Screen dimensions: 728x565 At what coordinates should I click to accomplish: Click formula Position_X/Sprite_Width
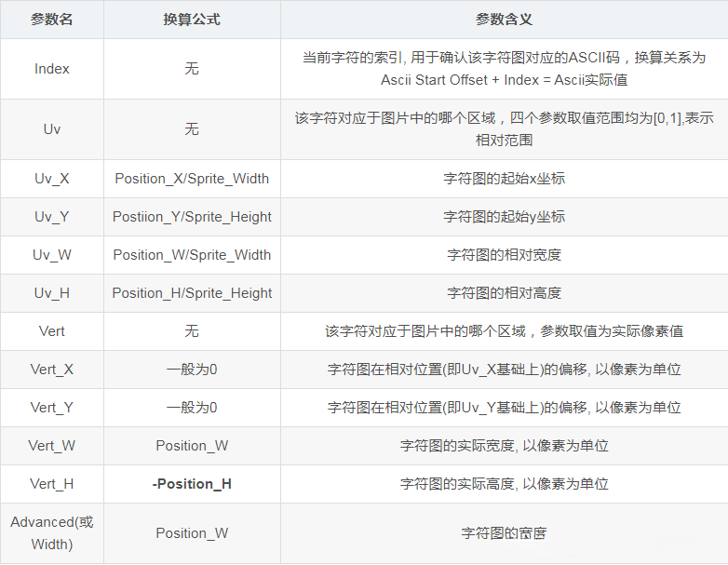click(192, 179)
